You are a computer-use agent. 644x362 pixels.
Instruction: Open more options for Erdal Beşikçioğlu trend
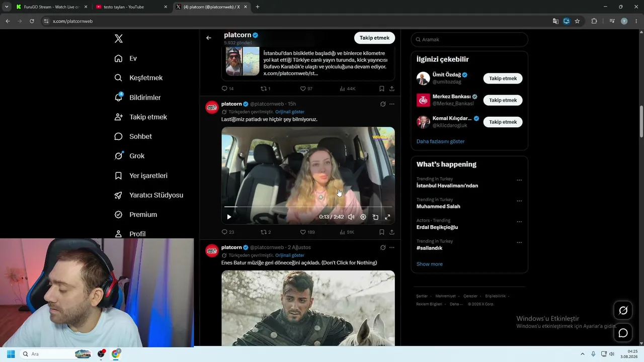coord(519,222)
